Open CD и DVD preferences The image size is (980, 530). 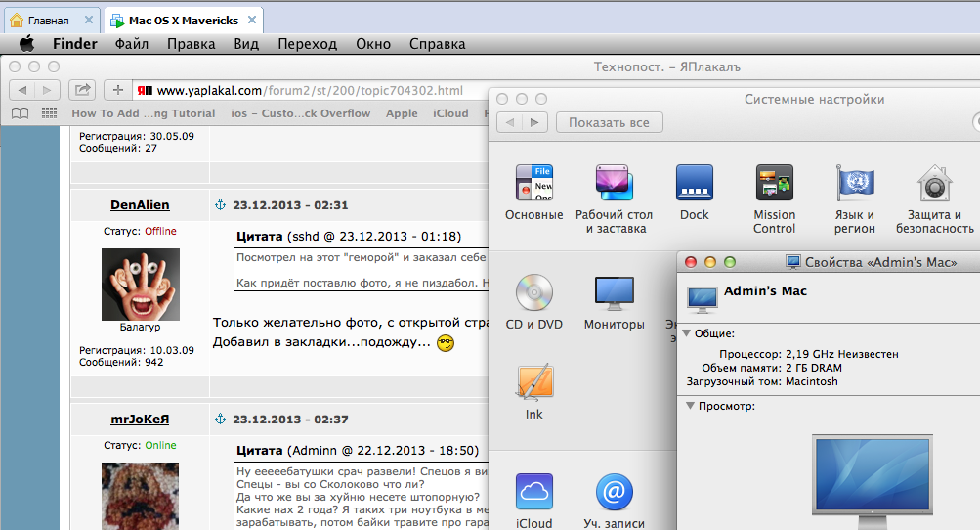click(533, 301)
